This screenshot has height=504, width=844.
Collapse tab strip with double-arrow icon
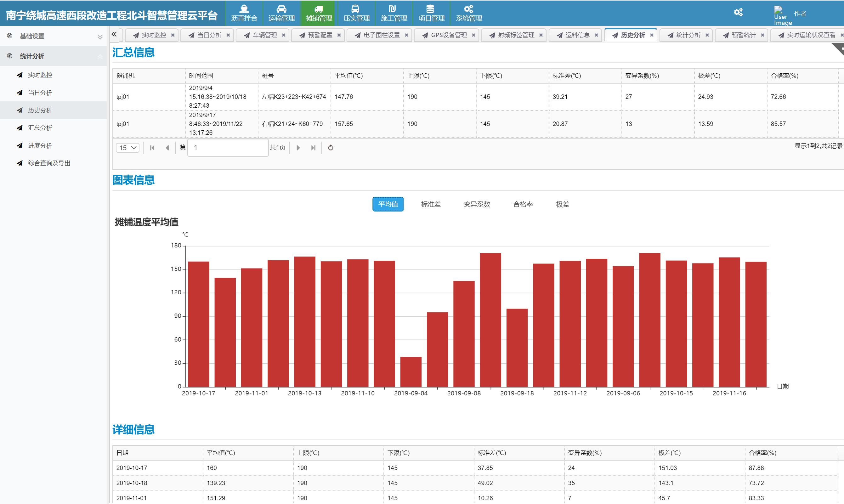[x=114, y=34]
